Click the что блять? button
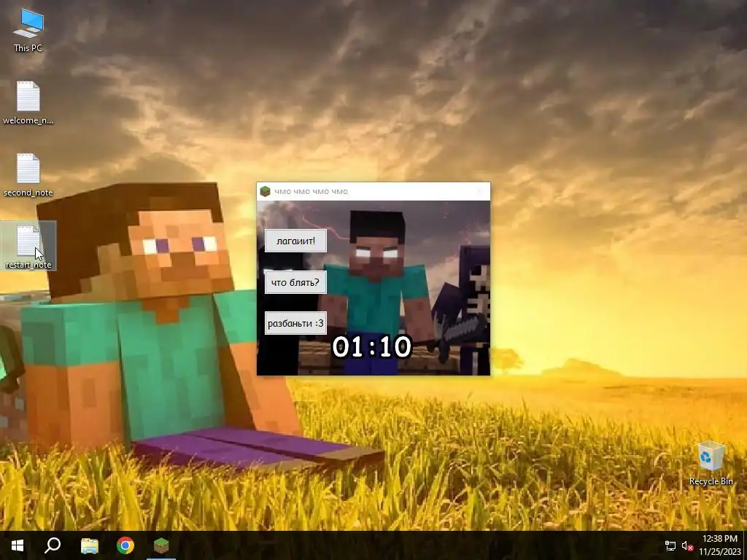Viewport: 747px width, 560px height. point(295,282)
